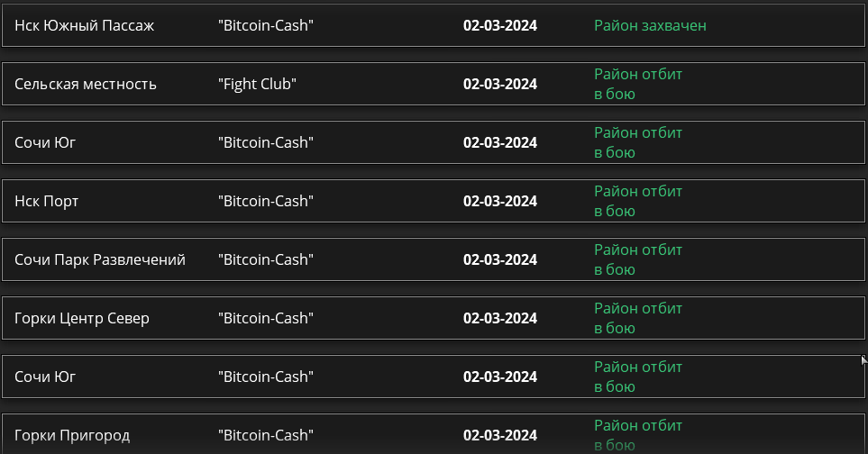Viewport: 868px width, 454px height.
Task: Click the Район захвачен status text
Action: pyautogui.click(x=650, y=25)
